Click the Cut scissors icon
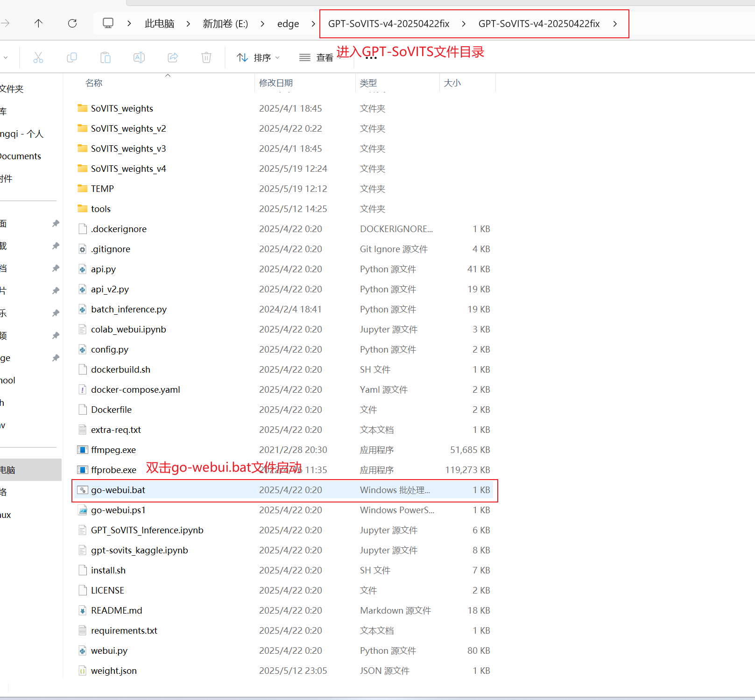 [x=38, y=57]
